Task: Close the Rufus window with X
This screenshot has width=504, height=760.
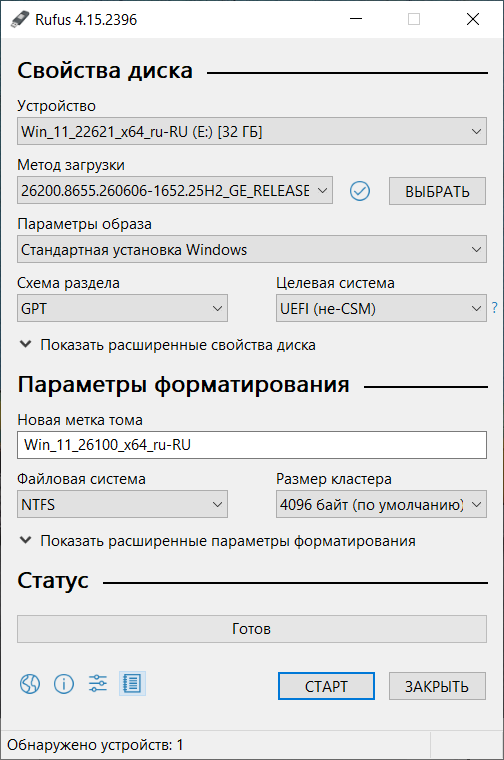Action: click(x=473, y=19)
